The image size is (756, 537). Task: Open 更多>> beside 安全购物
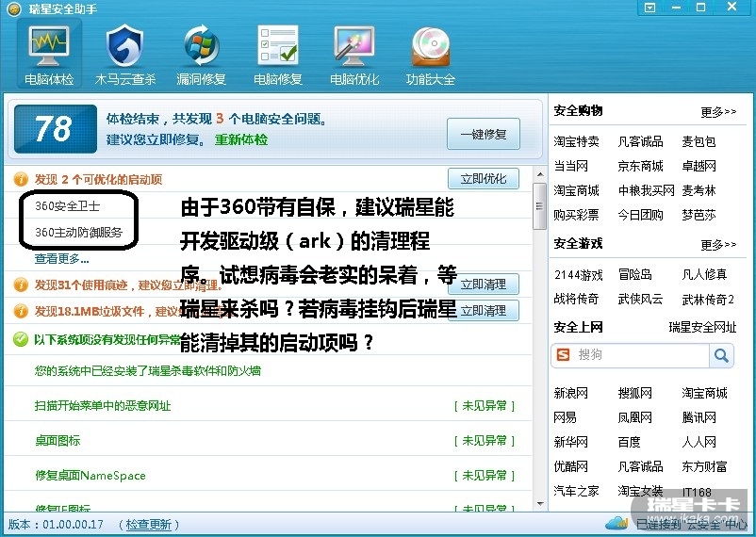pos(718,112)
